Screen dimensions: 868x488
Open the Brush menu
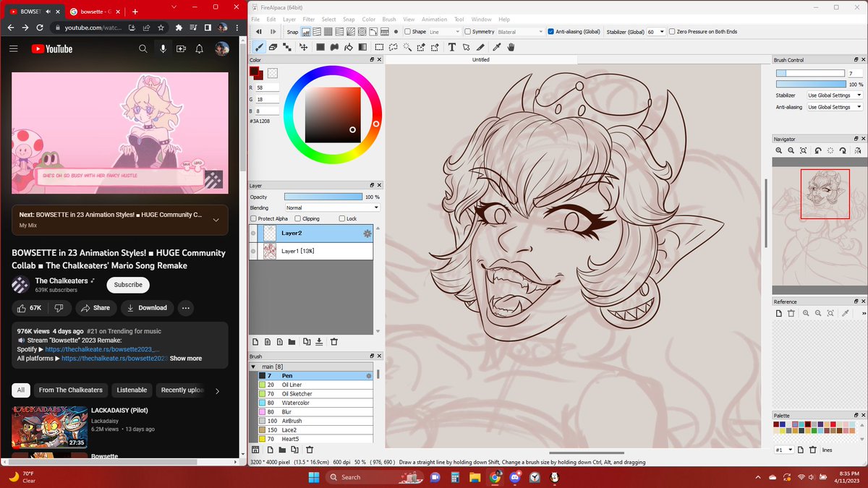[x=389, y=20]
